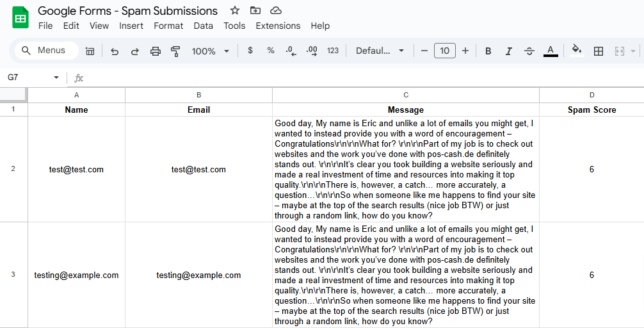Format as percent
The image size is (644, 328).
(270, 51)
